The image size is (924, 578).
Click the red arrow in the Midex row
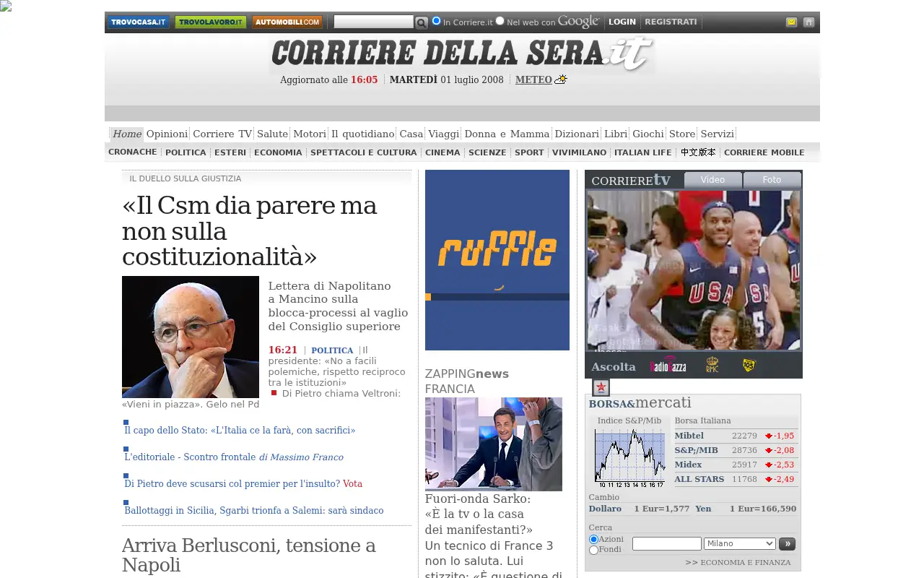tap(769, 465)
